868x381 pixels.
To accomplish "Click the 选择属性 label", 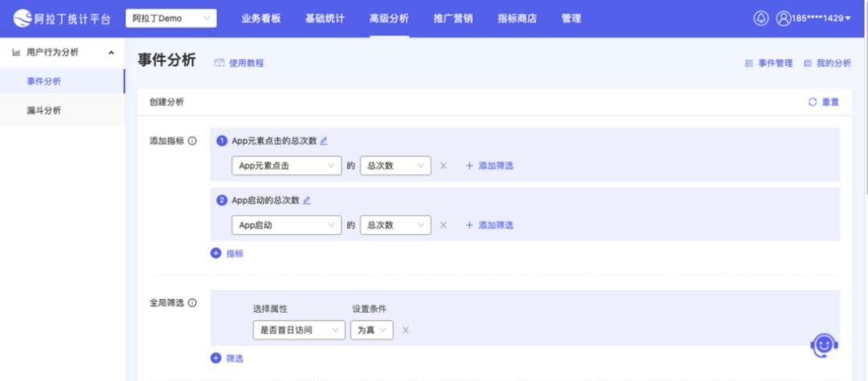I will pos(270,309).
